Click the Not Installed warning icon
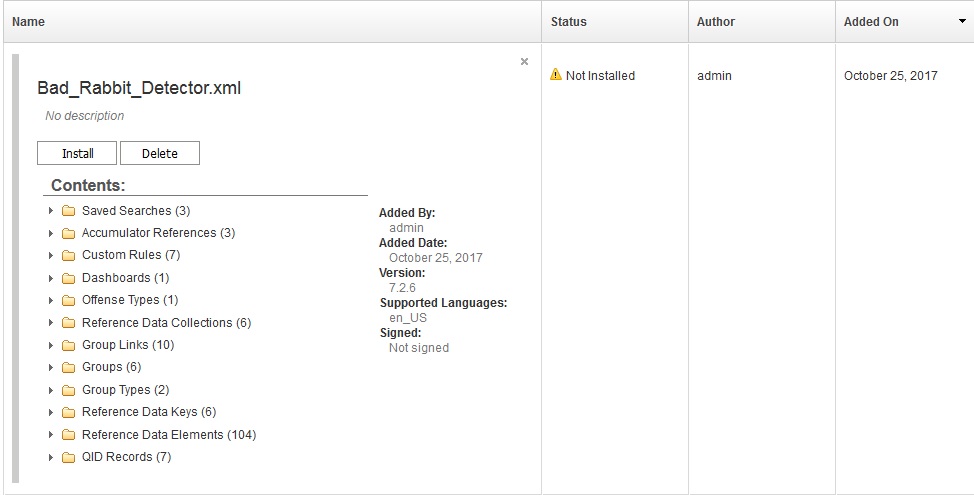This screenshot has height=495, width=974. click(556, 75)
